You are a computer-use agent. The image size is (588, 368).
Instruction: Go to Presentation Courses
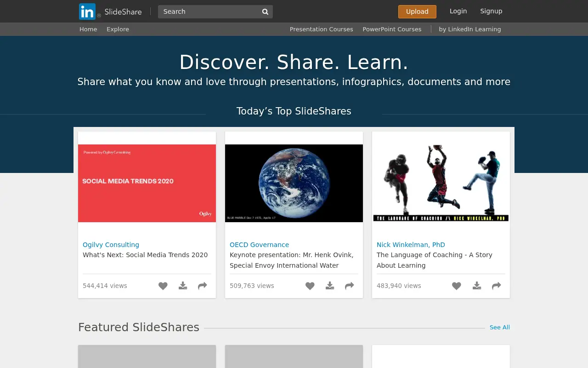[x=322, y=29]
